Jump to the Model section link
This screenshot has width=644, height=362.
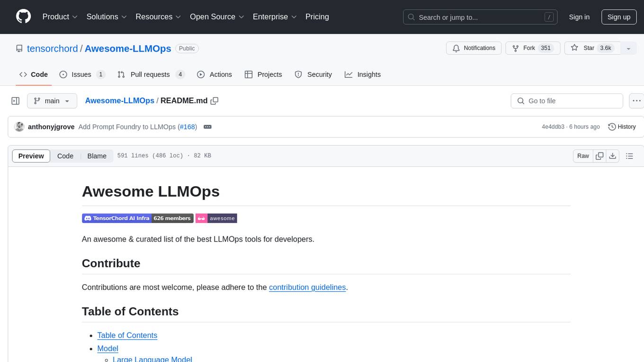(107, 348)
